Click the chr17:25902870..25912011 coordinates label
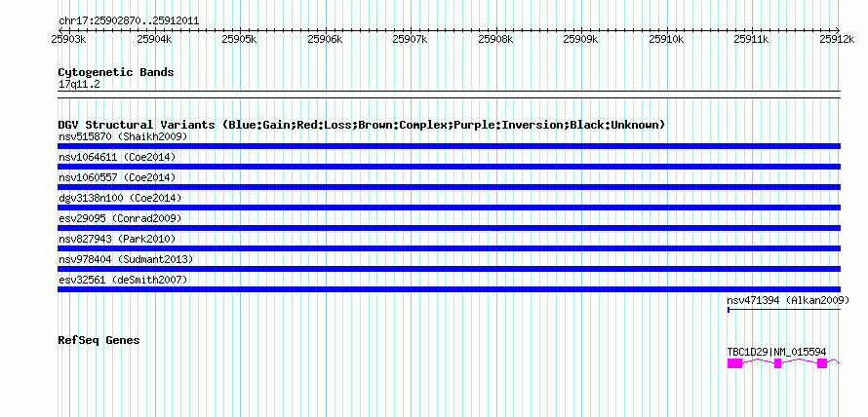This screenshot has width=868, height=417. (129, 21)
